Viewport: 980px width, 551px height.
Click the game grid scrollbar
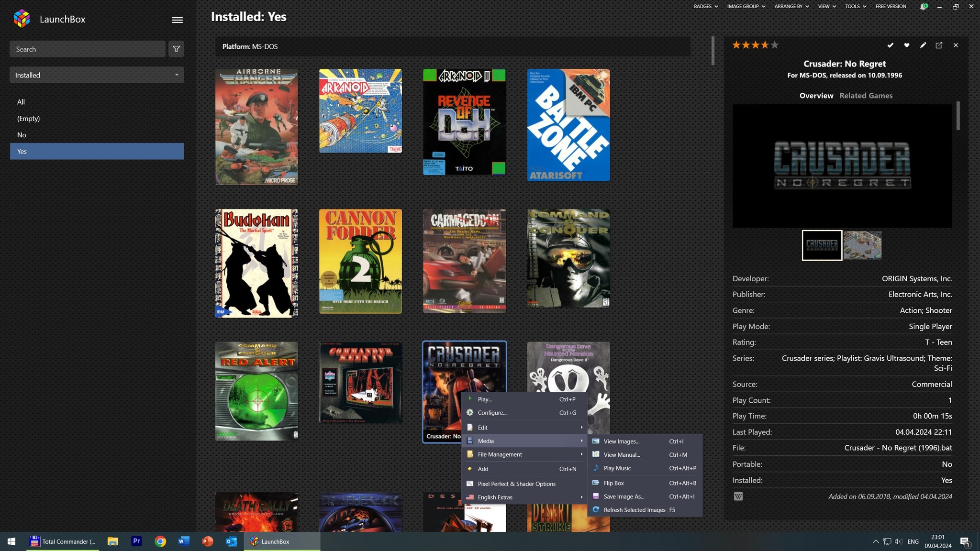[713, 51]
